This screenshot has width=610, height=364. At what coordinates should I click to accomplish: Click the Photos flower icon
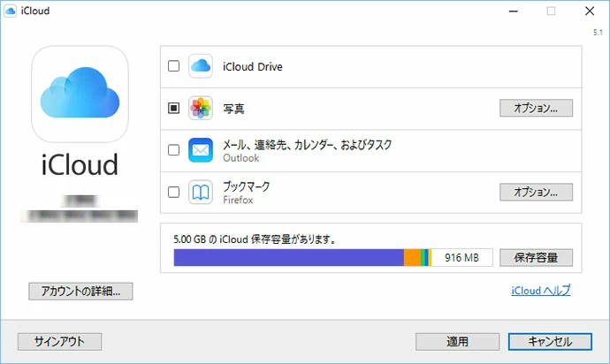pyautogui.click(x=202, y=109)
